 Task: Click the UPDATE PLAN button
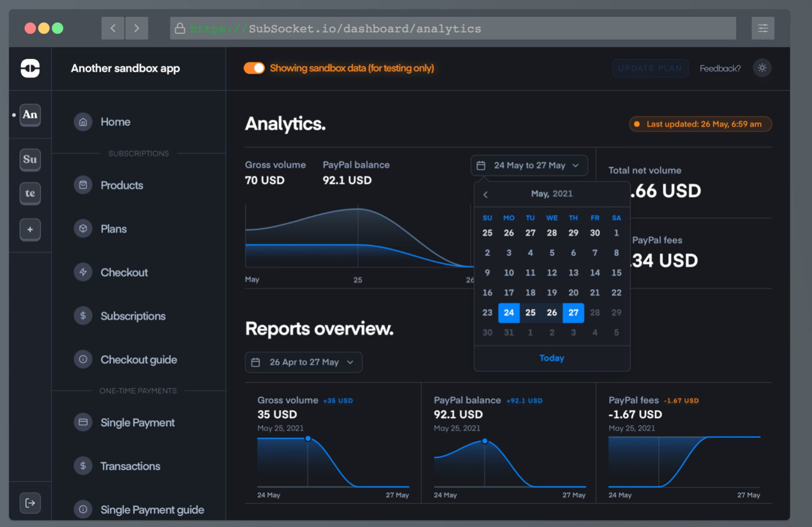pyautogui.click(x=650, y=68)
